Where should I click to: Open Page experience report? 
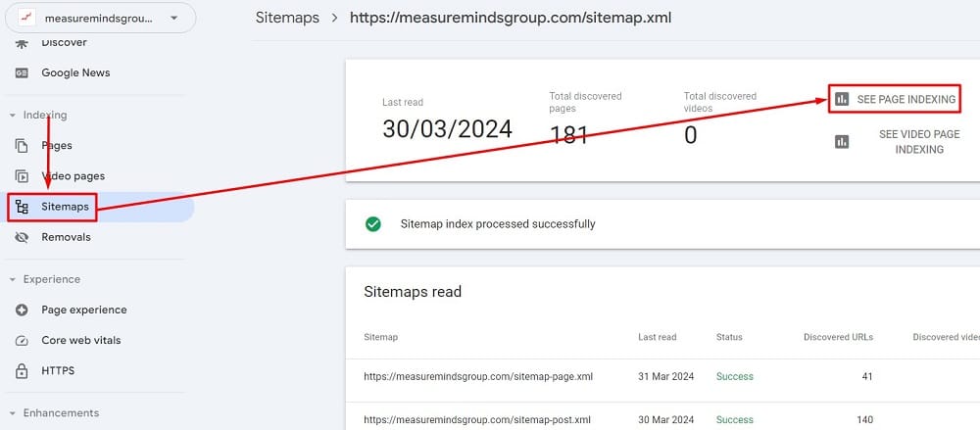tap(83, 310)
